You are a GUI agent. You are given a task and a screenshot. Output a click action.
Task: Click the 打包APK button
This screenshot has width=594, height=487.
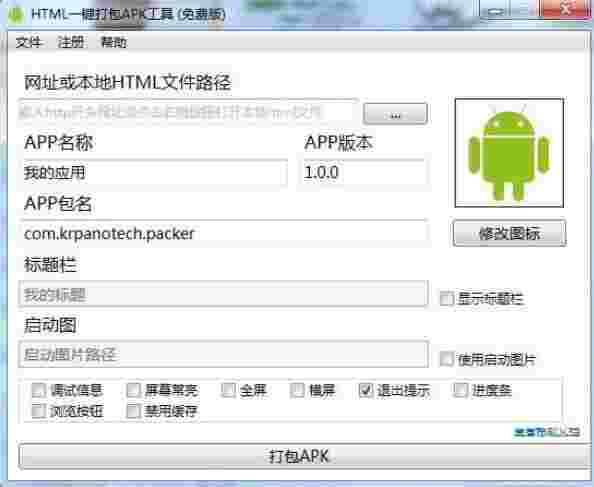[305, 456]
